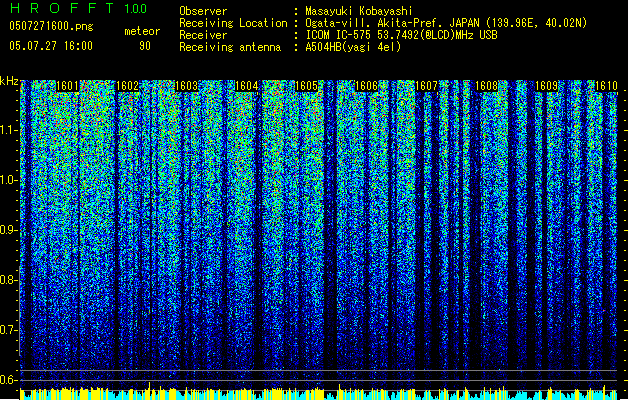
Task: Click the 1607 time marker
Action: pyautogui.click(x=426, y=86)
